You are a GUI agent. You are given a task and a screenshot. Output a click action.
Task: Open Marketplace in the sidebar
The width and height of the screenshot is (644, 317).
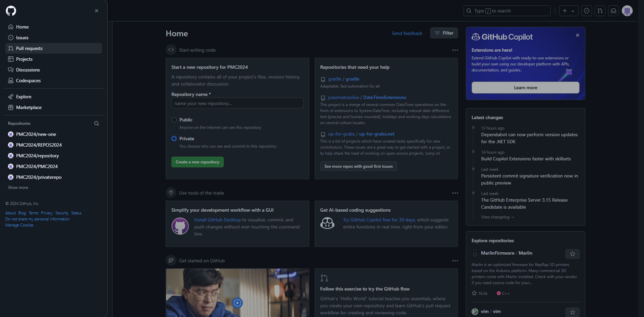click(54, 107)
